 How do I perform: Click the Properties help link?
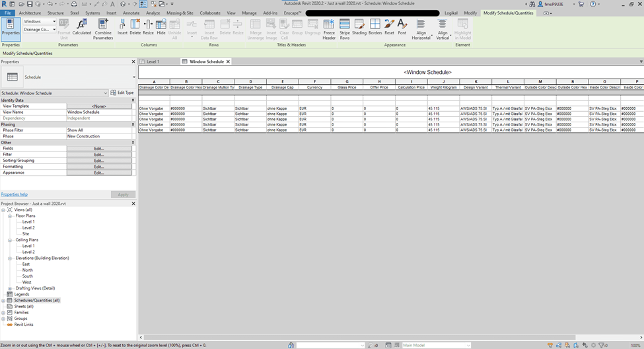click(15, 194)
